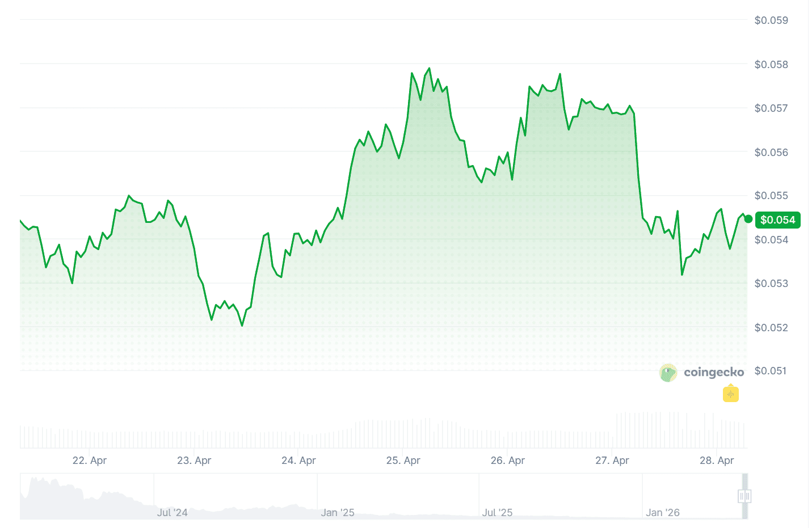Click the early-2024 peak in navigator chart
The height and width of the screenshot is (528, 812).
pyautogui.click(x=35, y=480)
